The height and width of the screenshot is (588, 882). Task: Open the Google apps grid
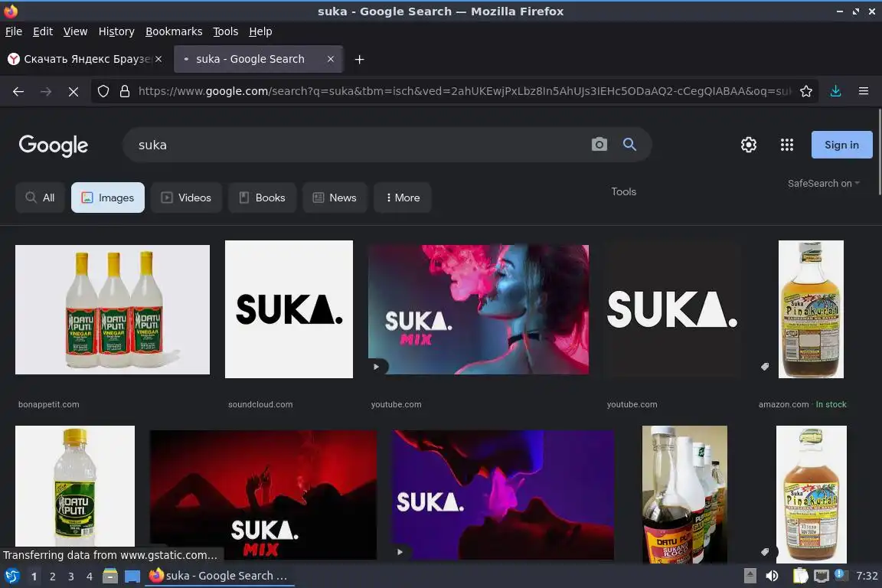(x=787, y=145)
